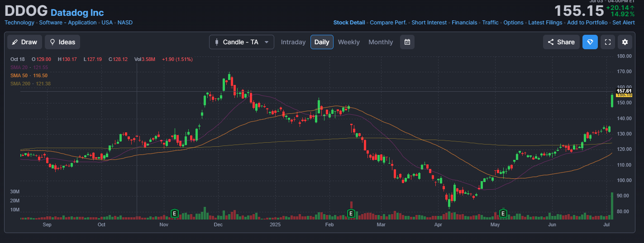The image size is (644, 243).
Task: Enter fullscreen chart mode
Action: (608, 42)
